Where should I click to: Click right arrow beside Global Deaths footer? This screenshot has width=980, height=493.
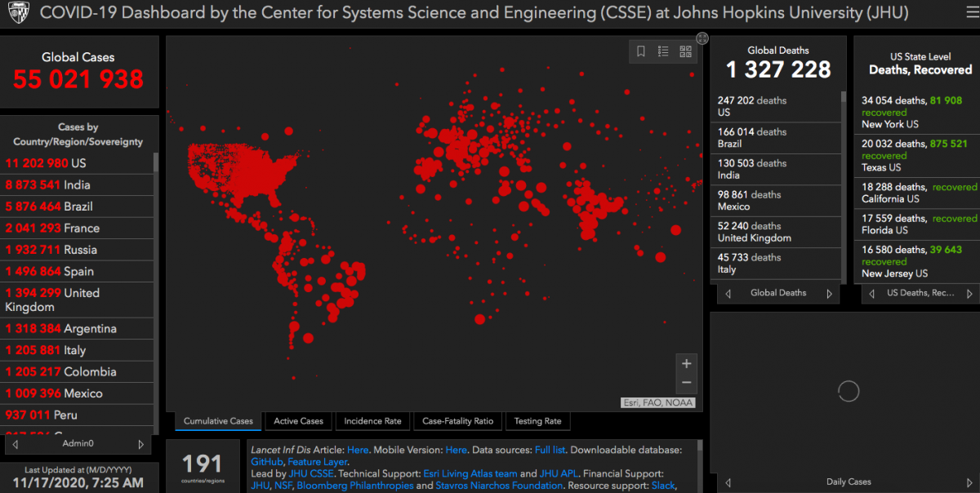pos(829,293)
